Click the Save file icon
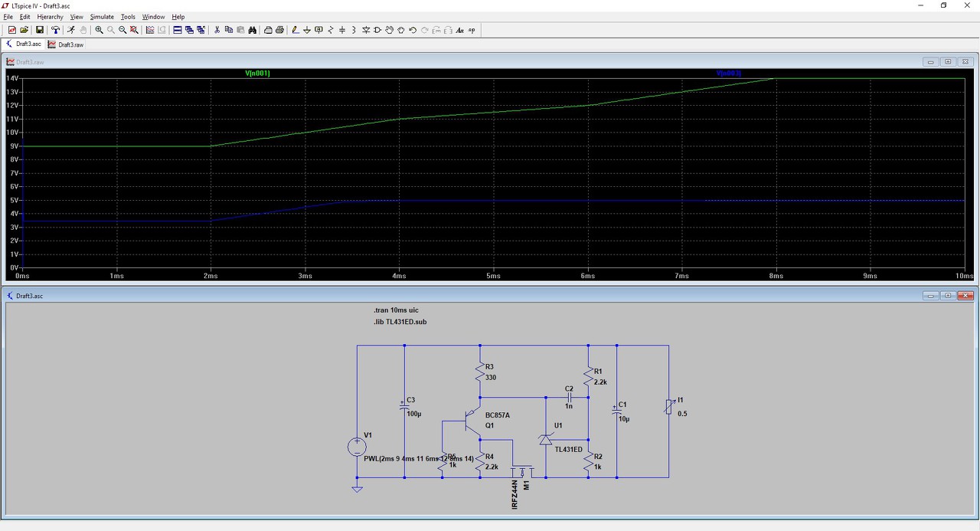The width and height of the screenshot is (980, 531). (40, 30)
